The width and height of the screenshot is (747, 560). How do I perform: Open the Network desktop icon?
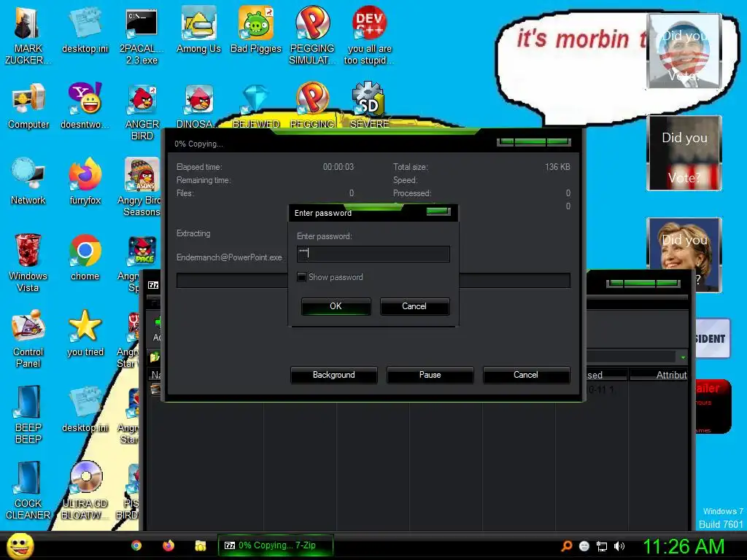[x=28, y=181]
